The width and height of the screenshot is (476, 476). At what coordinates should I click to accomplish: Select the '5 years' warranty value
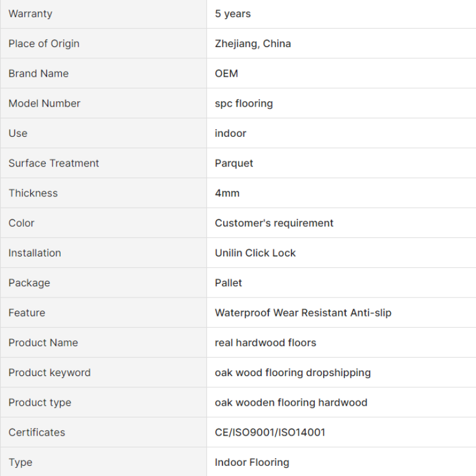233,14
